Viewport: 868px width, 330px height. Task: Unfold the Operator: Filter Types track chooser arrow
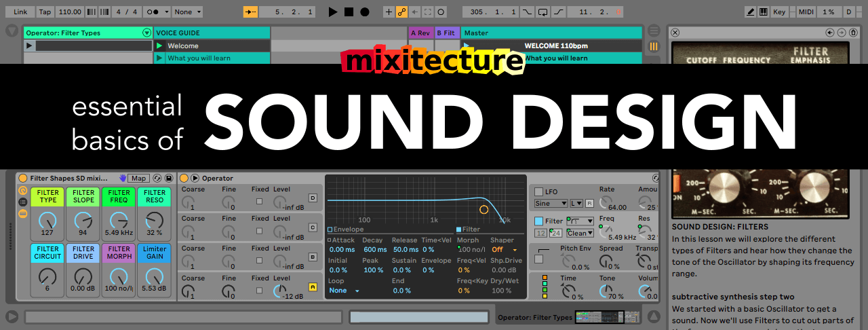coord(146,33)
